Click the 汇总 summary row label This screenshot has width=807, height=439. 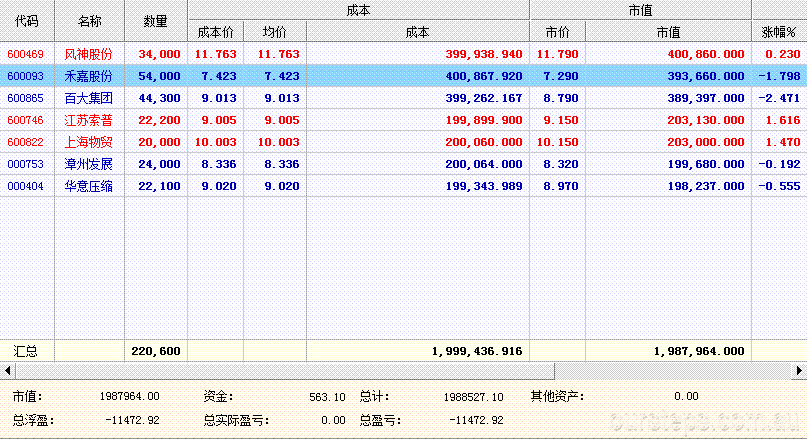[x=25, y=352]
